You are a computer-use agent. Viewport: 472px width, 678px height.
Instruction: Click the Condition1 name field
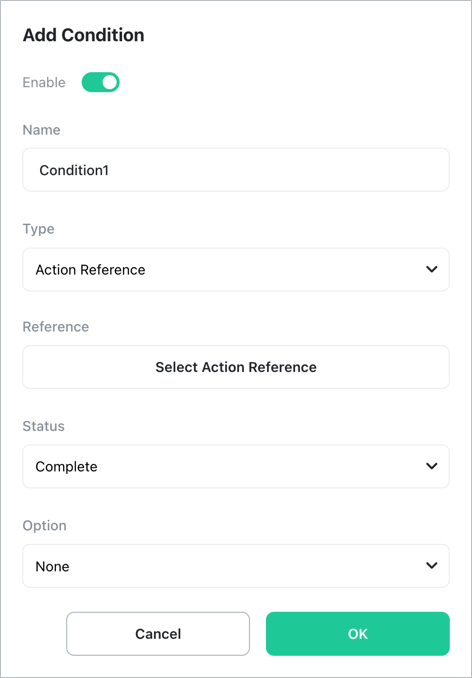coord(236,170)
